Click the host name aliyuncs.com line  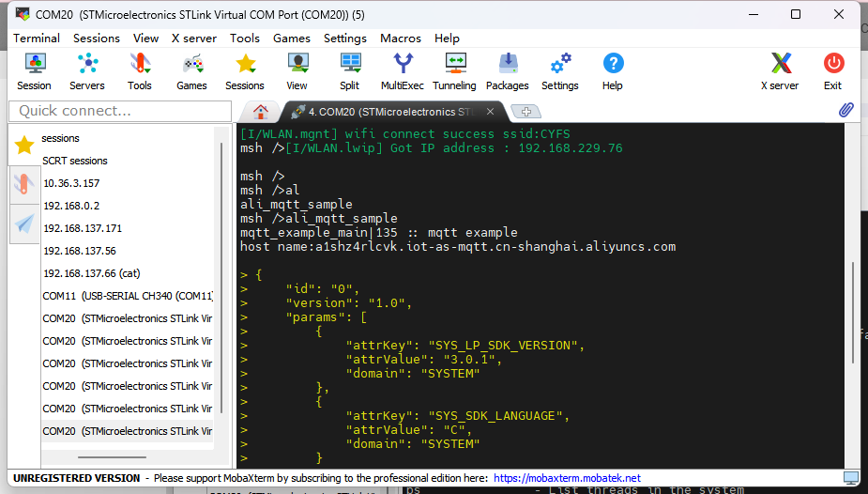pyautogui.click(x=458, y=246)
